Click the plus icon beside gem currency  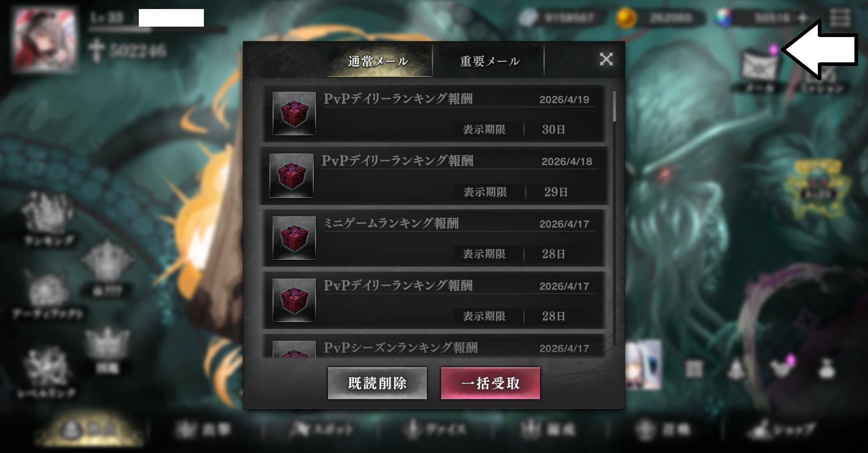803,18
